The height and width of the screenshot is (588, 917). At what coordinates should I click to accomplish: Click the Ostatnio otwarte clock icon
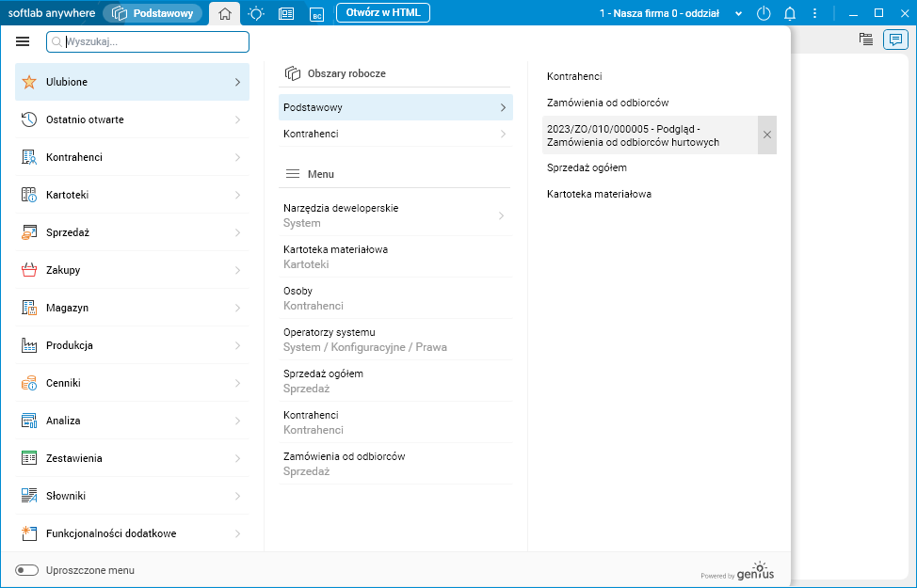pos(28,119)
